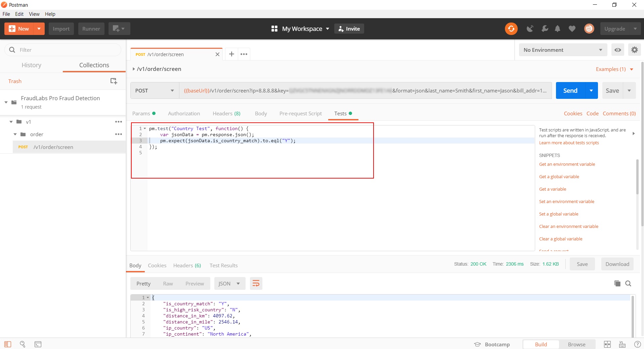Click the sync status icon
This screenshot has width=644, height=349.
point(511,29)
